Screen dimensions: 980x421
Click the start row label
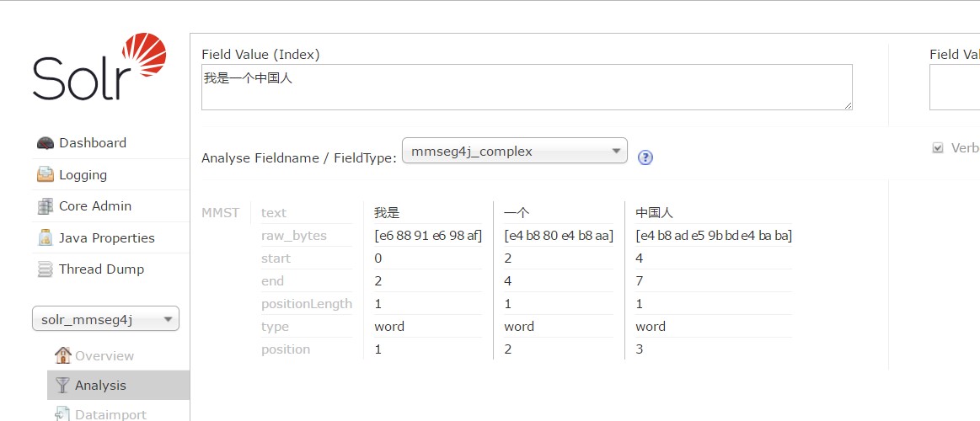point(276,258)
